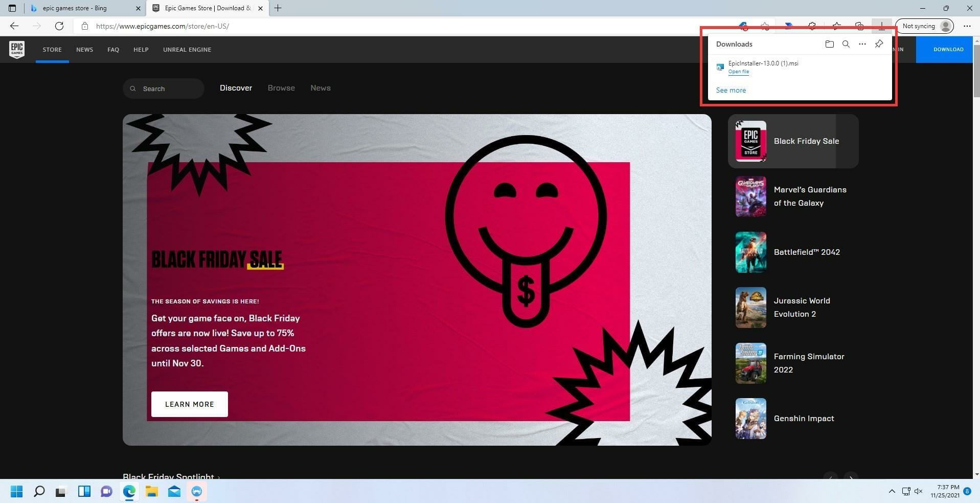Viewport: 980px width, 503px height.
Task: Click the Epic Games logo
Action: (x=17, y=50)
